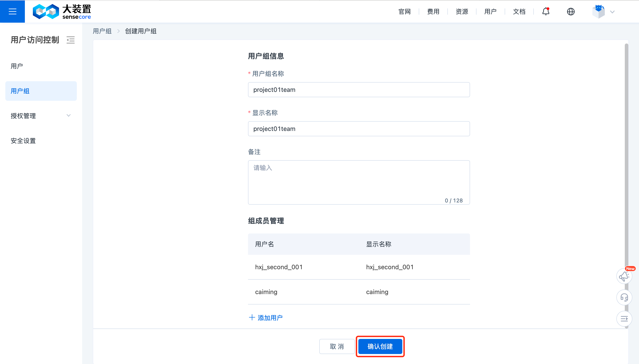Open 用户 in top navigation
Viewport: 639px width, 364px height.
[490, 12]
